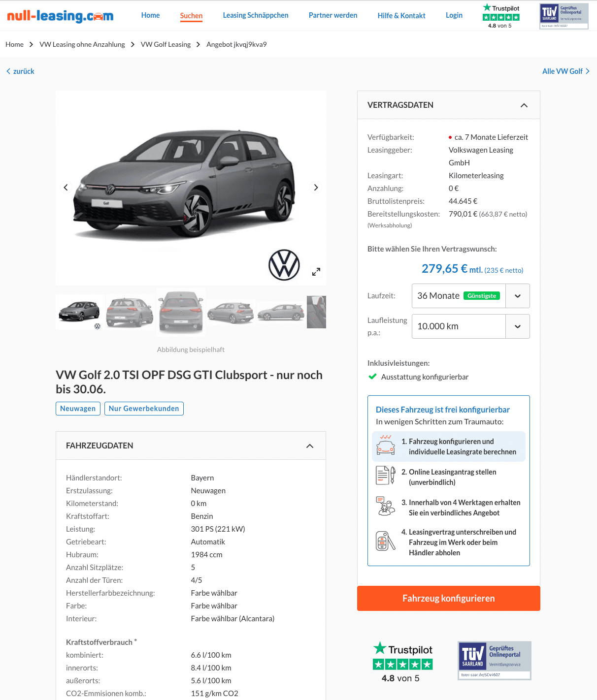
Task: Click the 301 PS (221 kW) value
Action: pos(218,529)
